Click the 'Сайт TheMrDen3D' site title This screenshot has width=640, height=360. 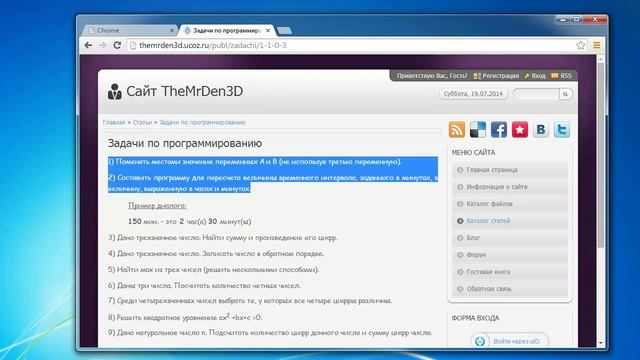tap(184, 91)
